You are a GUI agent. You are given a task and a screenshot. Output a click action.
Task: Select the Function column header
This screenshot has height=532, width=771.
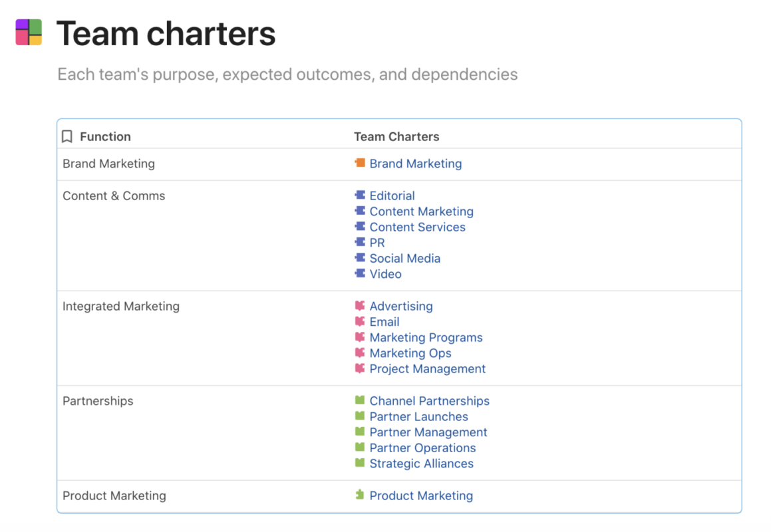click(105, 137)
